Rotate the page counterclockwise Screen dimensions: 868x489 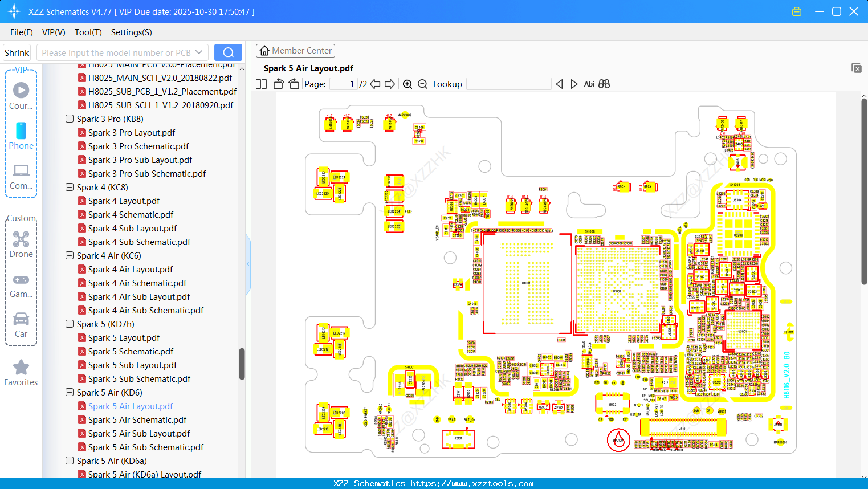click(x=278, y=84)
